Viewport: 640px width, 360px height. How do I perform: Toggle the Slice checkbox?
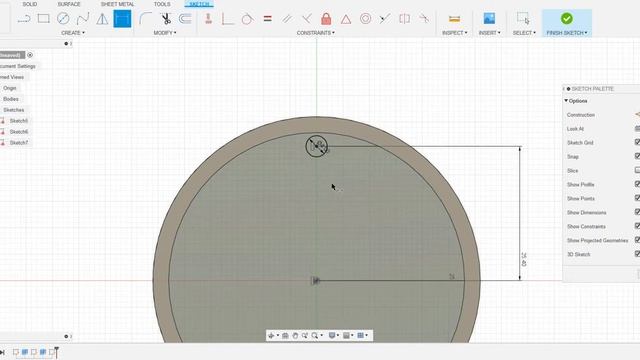pyautogui.click(x=637, y=170)
